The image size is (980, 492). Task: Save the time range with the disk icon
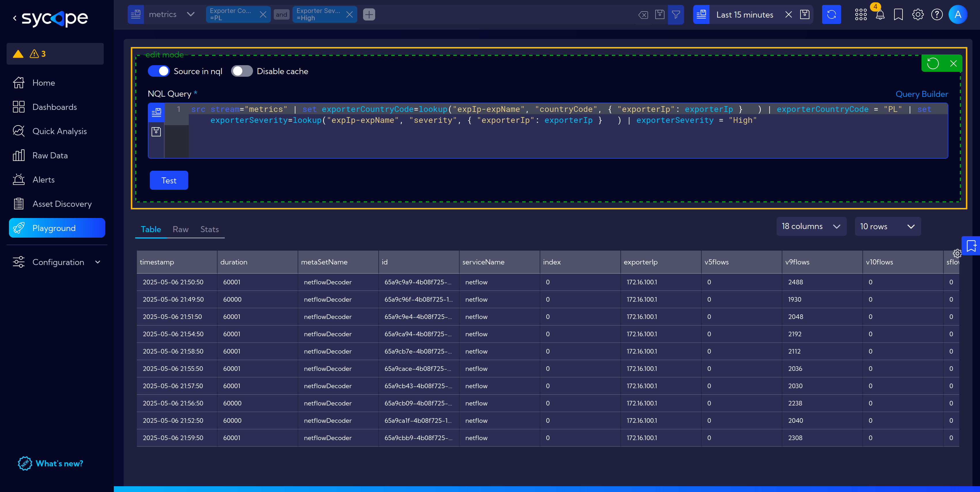coord(805,14)
